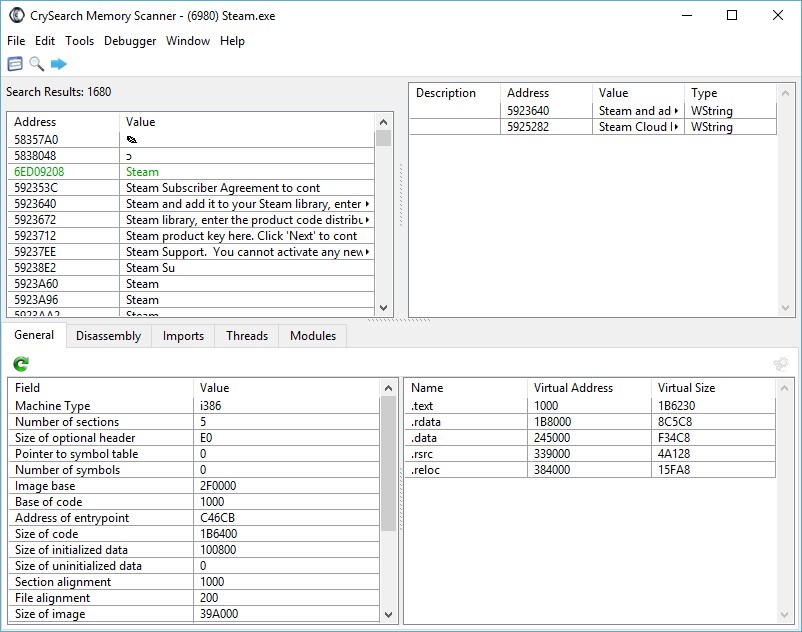
Task: Open the Edit menu
Action: pos(45,41)
